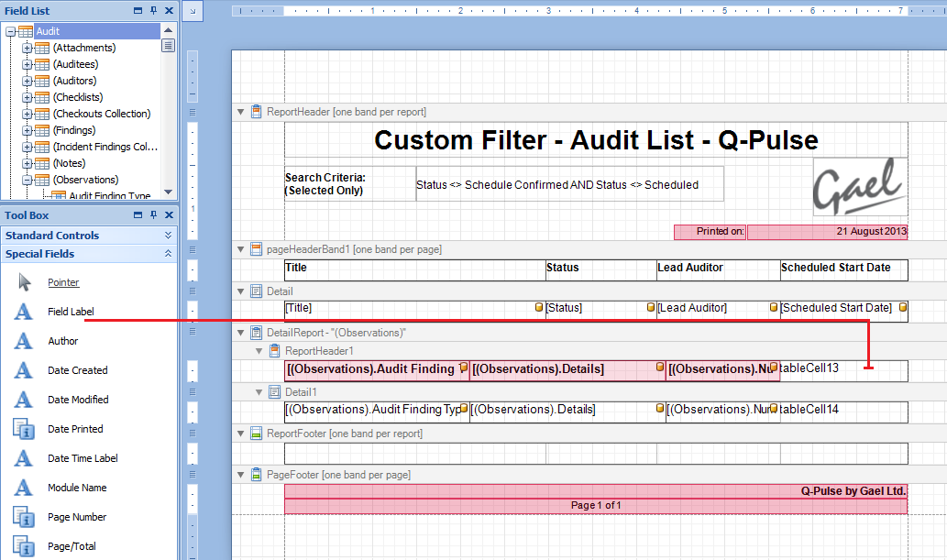The height and width of the screenshot is (560, 947).
Task: Select tableCell14 in Detail1
Action: [843, 412]
